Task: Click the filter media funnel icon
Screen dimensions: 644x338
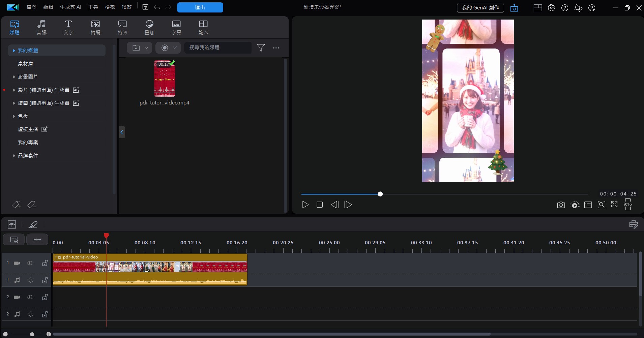Action: click(261, 48)
